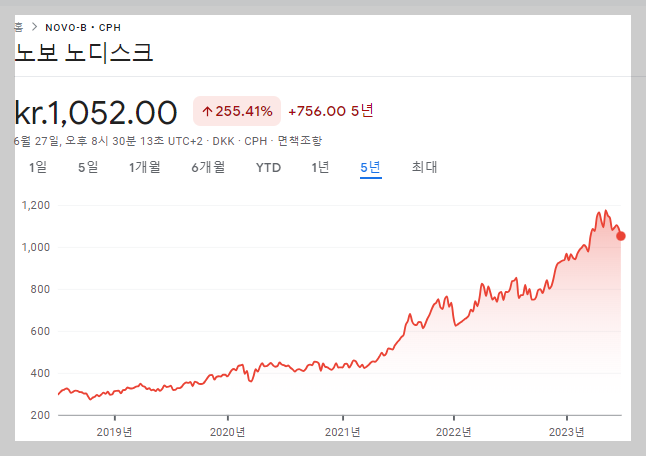The width and height of the screenshot is (646, 456).
Task: Click the 1,000 y-axis label
Action: point(35,247)
